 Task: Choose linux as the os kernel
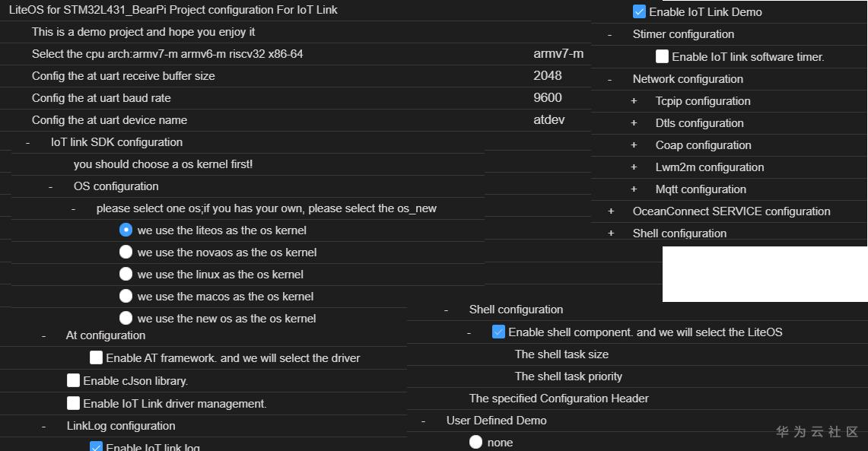(126, 274)
